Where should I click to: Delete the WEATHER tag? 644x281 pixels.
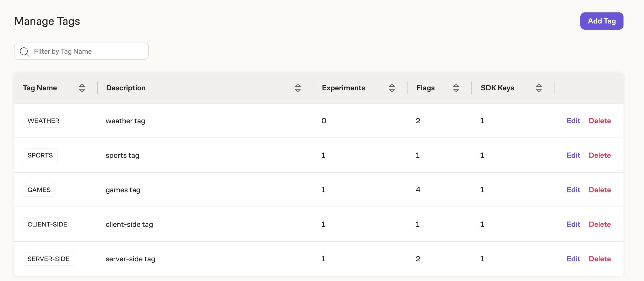(x=600, y=121)
